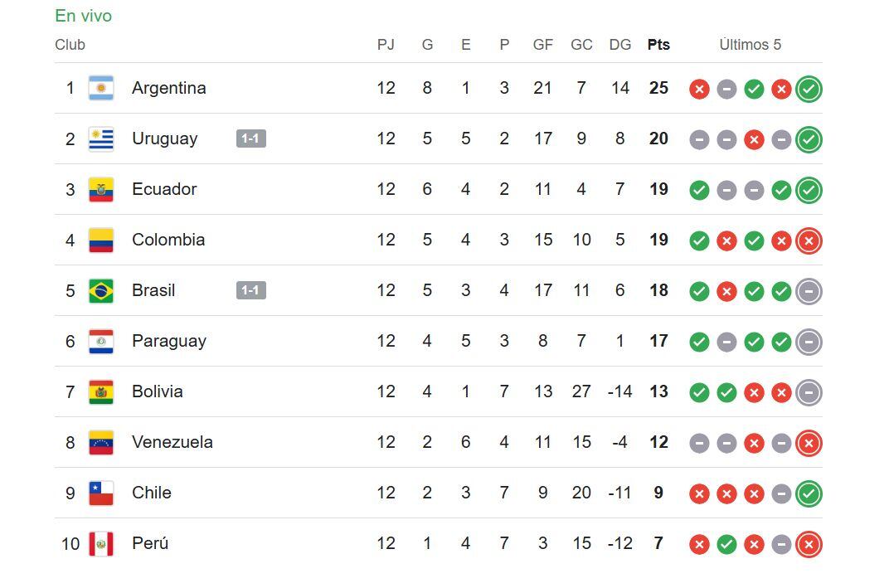This screenshot has height=588, width=889.
Task: Click the Chile flag icon
Action: point(101,493)
